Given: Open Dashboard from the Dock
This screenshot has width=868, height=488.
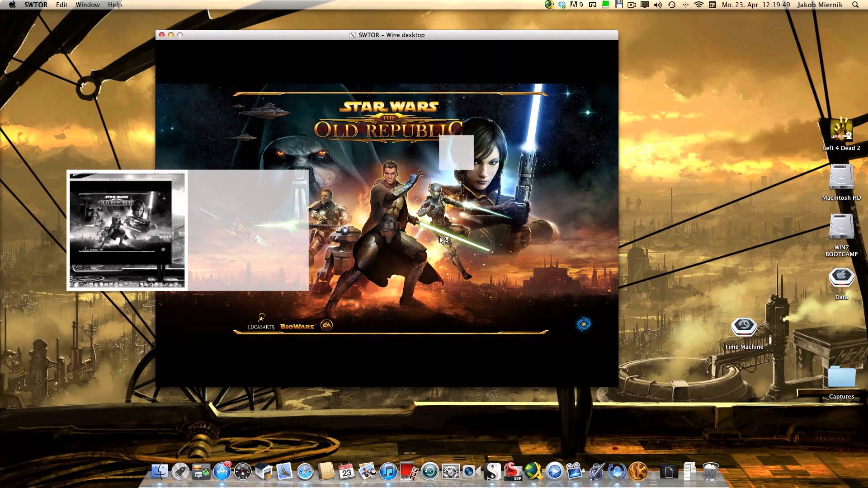Looking at the screenshot, I should (243, 472).
